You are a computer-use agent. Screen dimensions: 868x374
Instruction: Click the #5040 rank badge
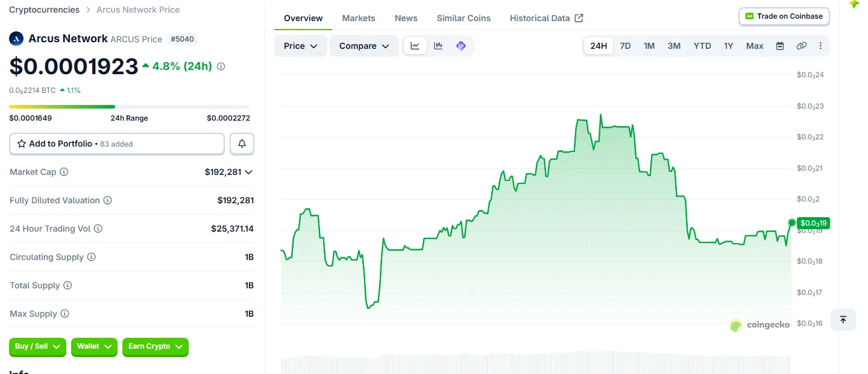pos(183,39)
